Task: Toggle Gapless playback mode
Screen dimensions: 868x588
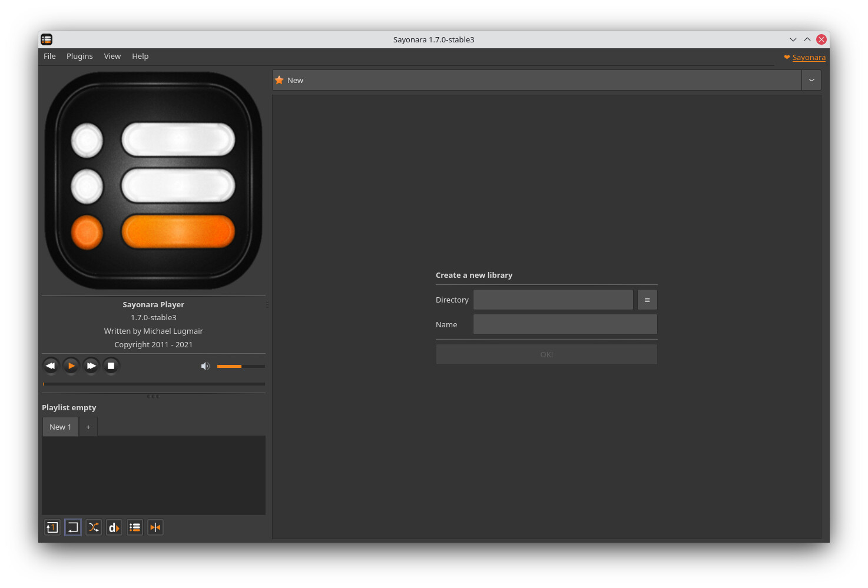Action: click(155, 527)
